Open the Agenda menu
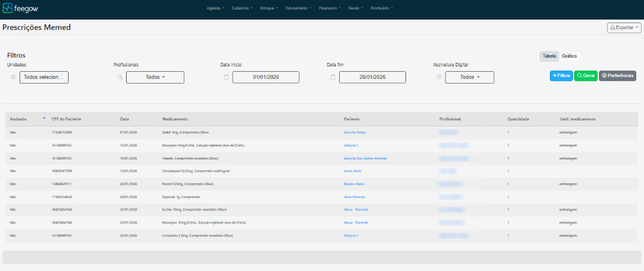The width and height of the screenshot is (644, 271). 215,8
